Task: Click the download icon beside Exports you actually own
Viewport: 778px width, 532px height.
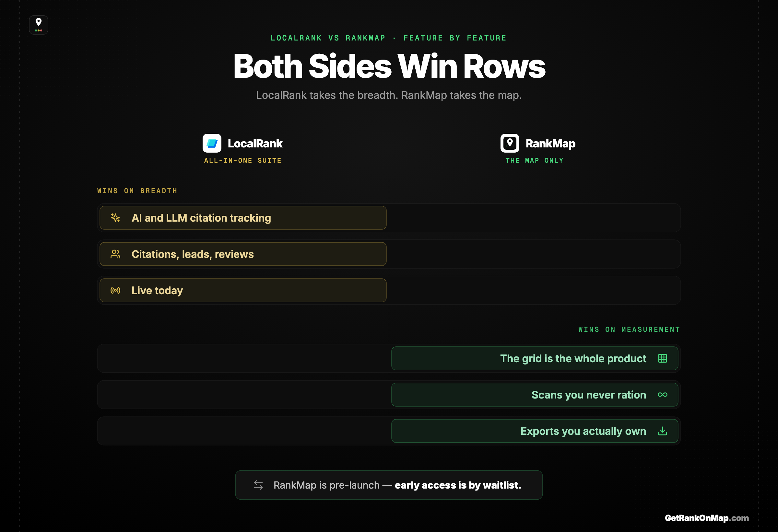Action: coord(663,431)
